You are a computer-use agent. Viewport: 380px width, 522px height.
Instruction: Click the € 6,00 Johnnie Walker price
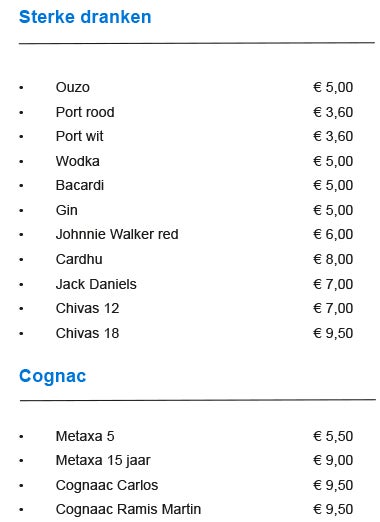tap(333, 234)
